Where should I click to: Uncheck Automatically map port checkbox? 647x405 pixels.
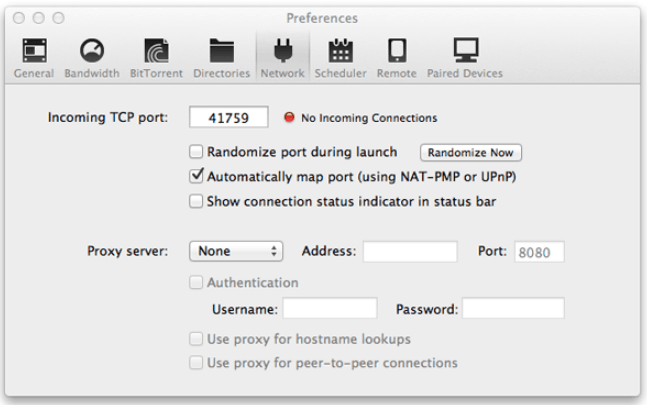(197, 177)
